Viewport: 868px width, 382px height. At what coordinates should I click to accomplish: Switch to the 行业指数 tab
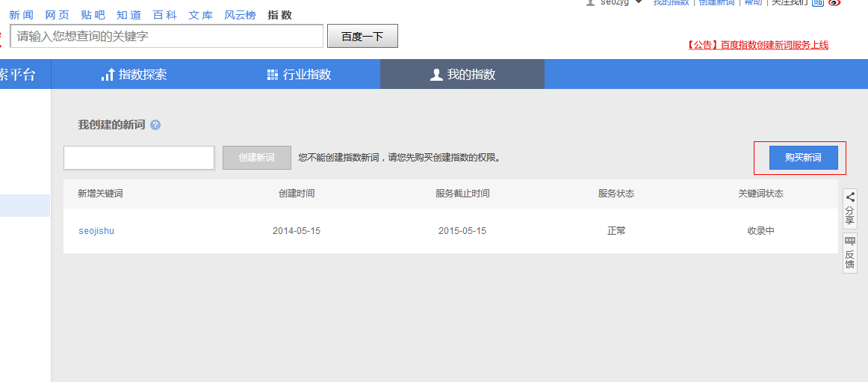point(299,74)
